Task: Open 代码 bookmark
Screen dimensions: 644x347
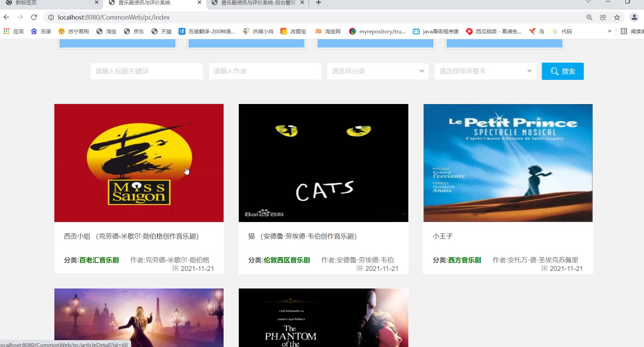Action: (x=562, y=31)
